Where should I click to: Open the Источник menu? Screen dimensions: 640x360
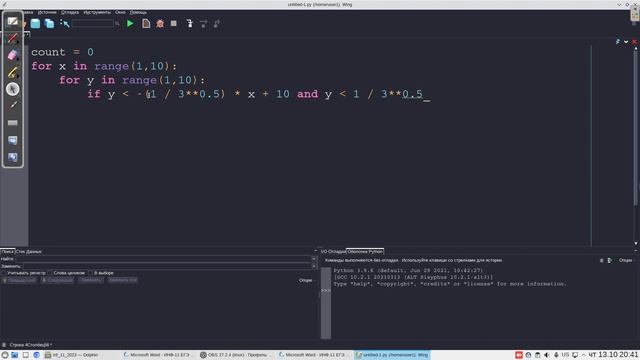(x=47, y=12)
